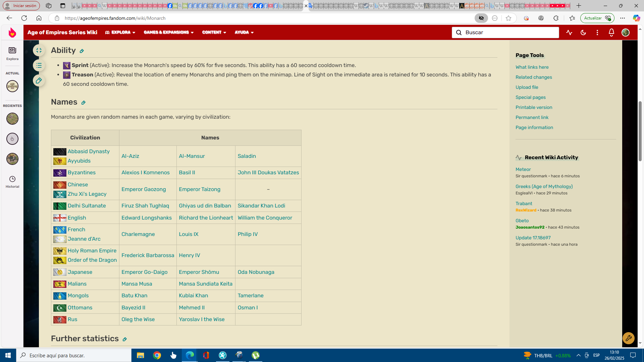644x362 pixels.
Task: Open notifications bell icon
Action: click(x=611, y=33)
